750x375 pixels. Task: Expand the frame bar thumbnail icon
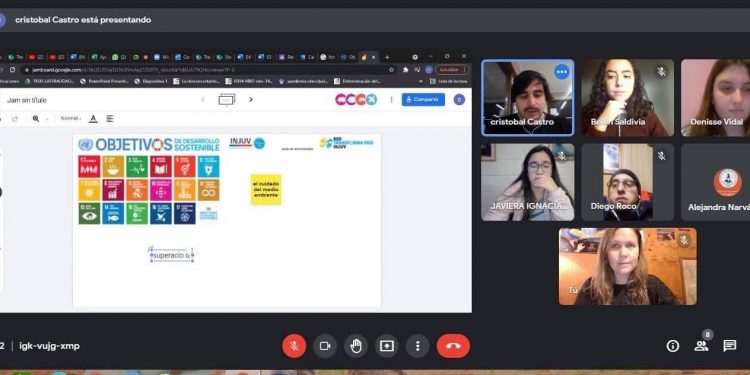pyautogui.click(x=227, y=99)
